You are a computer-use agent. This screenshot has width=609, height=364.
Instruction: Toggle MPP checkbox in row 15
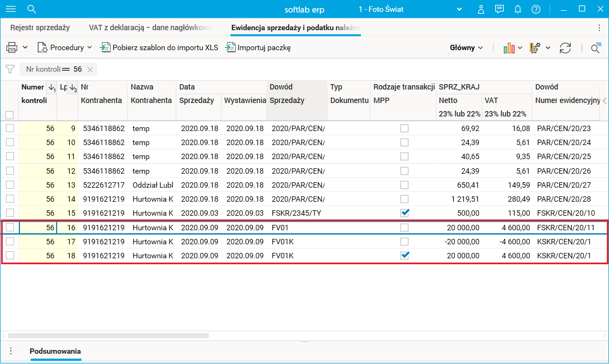point(404,213)
